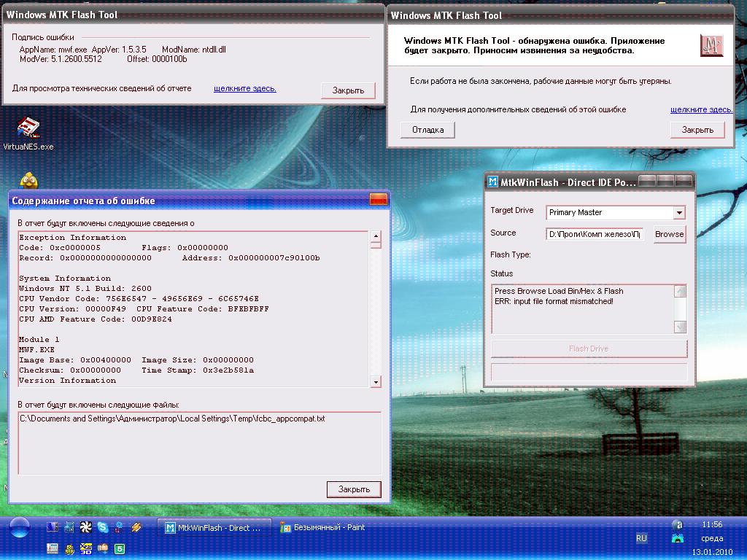747x560 pixels.
Task: Launch Skype from the quick launch bar
Action: [103, 526]
